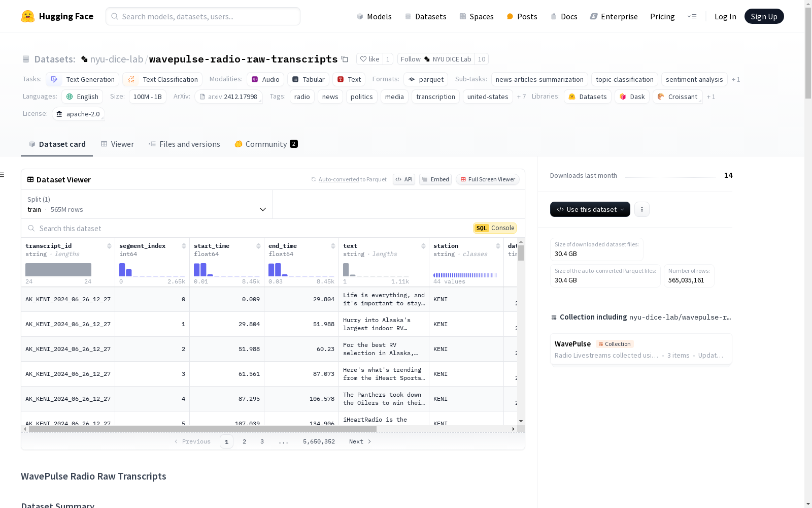Click the parquet format tag
The width and height of the screenshot is (812, 508).
426,79
